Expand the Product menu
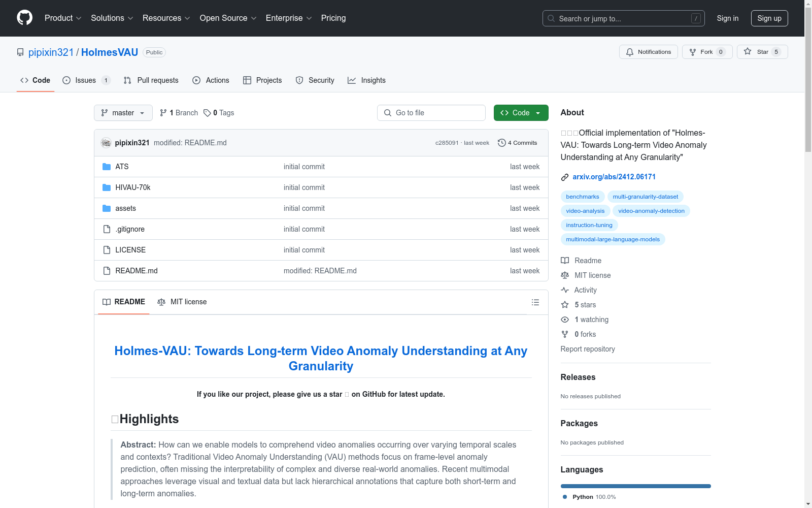Image resolution: width=812 pixels, height=508 pixels. (63, 18)
